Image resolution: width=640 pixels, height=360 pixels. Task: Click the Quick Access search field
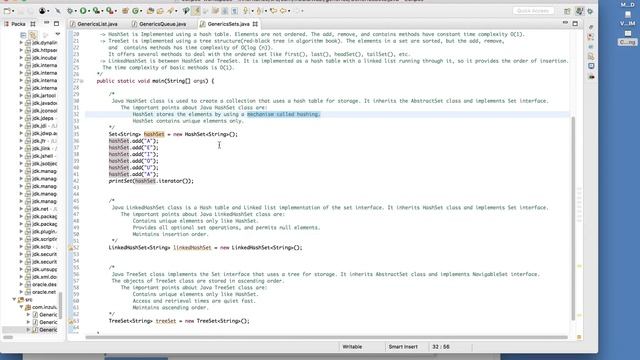click(x=533, y=11)
